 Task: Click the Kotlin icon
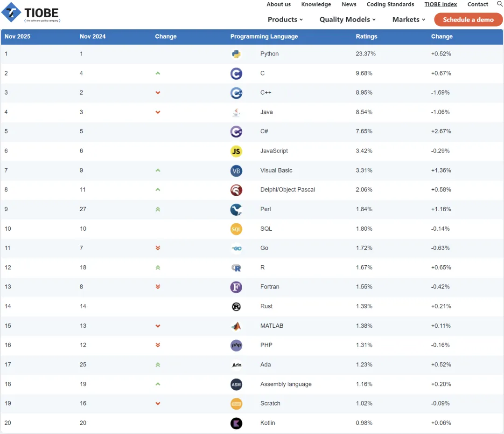[236, 423]
